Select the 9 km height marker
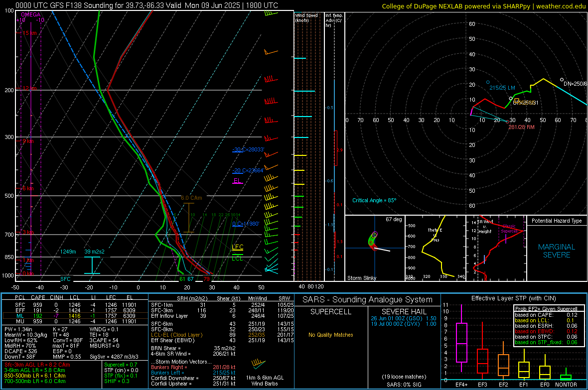The width and height of the screenshot is (588, 390). coord(28,141)
